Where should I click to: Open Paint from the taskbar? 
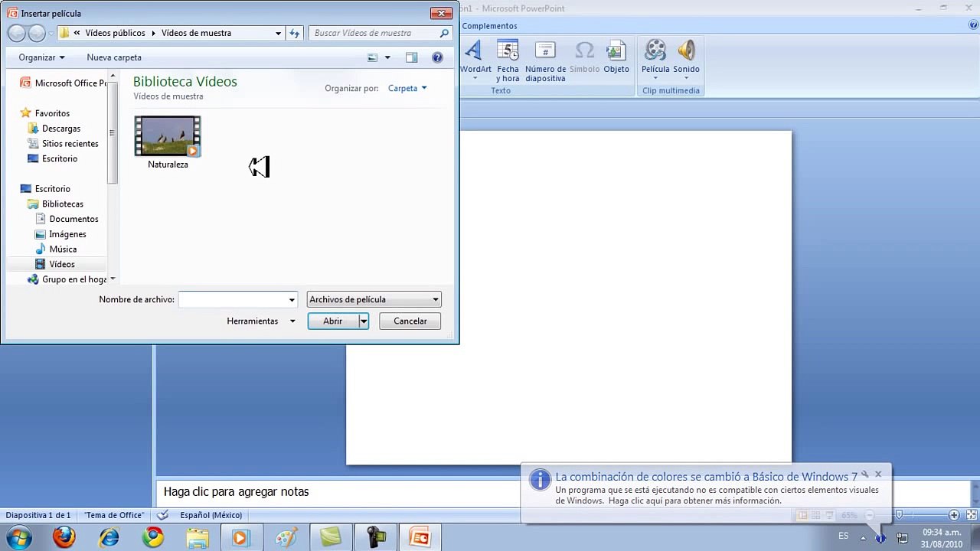pyautogui.click(x=286, y=538)
